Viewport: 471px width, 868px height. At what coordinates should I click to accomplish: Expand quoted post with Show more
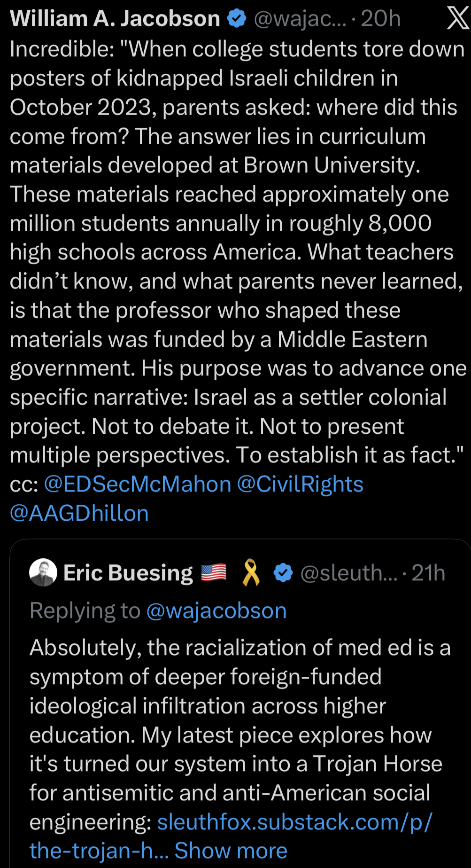(231, 850)
